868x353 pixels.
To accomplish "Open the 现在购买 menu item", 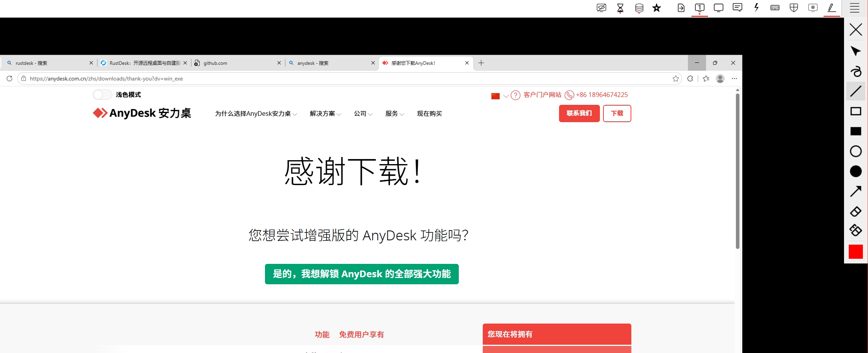I will click(x=429, y=113).
